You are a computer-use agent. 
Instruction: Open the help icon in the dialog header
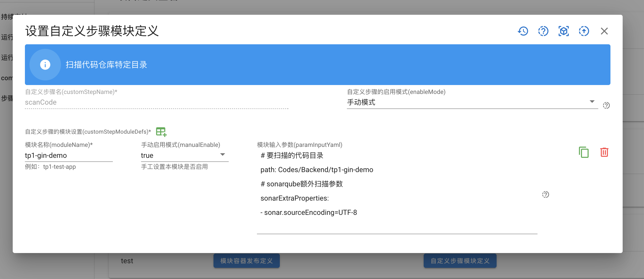coord(543,31)
